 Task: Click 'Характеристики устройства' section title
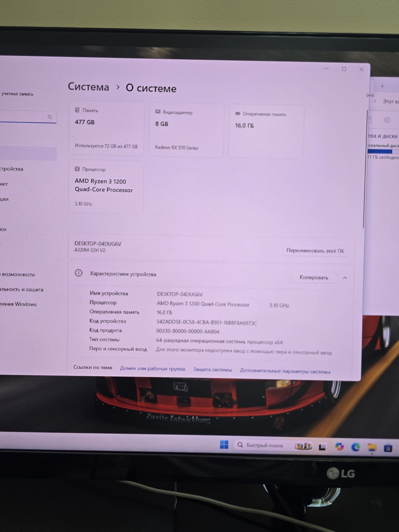pyautogui.click(x=123, y=274)
